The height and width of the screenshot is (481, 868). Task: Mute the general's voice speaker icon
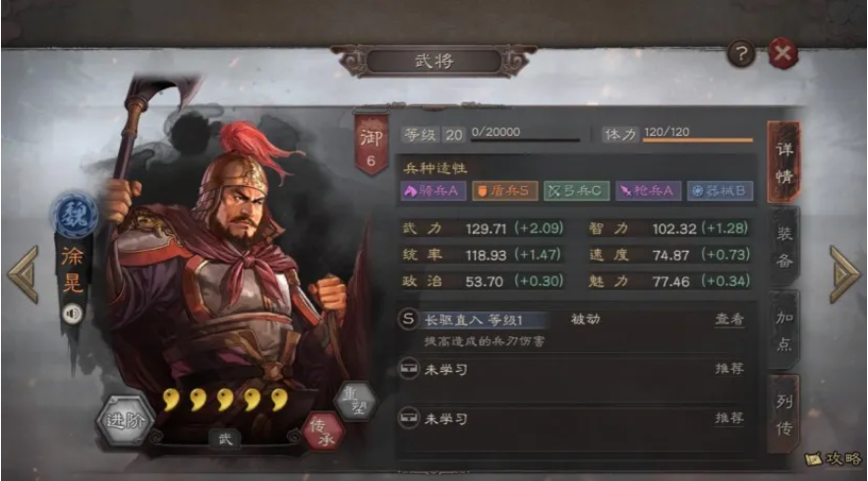[73, 314]
